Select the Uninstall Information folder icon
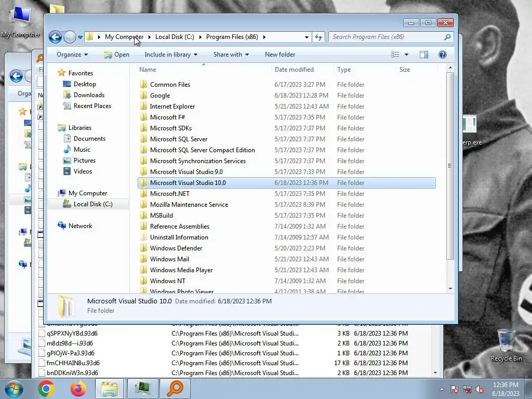 (x=144, y=237)
